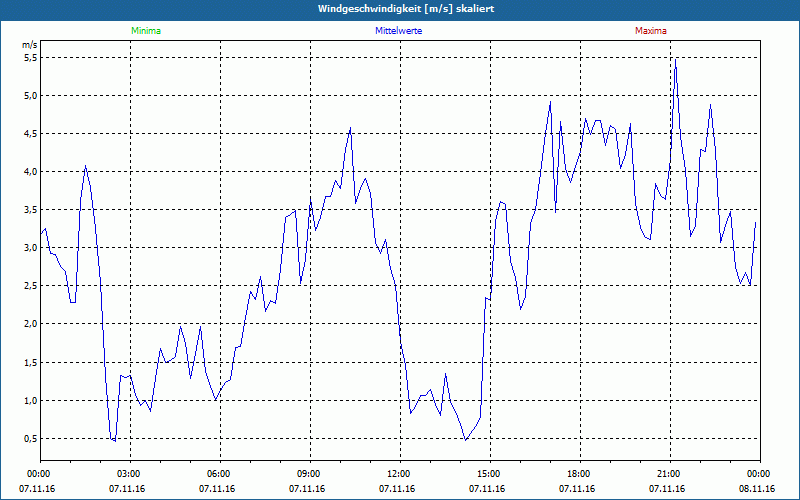The width and height of the screenshot is (800, 500).
Task: Click the 1,5 y-axis value
Action: (31, 362)
